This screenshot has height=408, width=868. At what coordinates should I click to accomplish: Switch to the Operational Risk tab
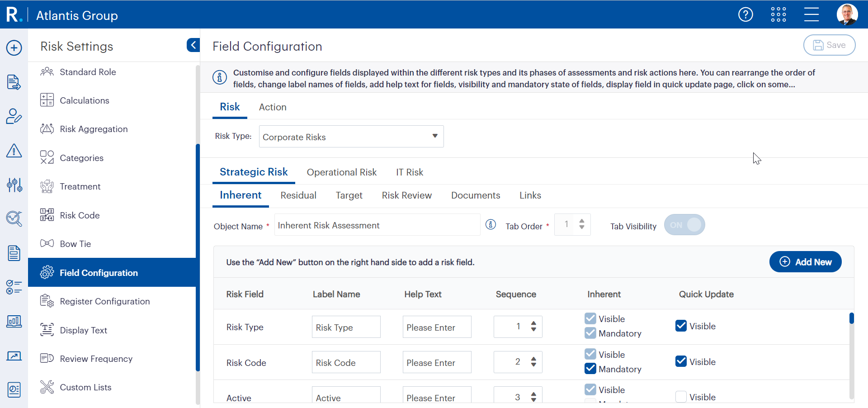(342, 172)
